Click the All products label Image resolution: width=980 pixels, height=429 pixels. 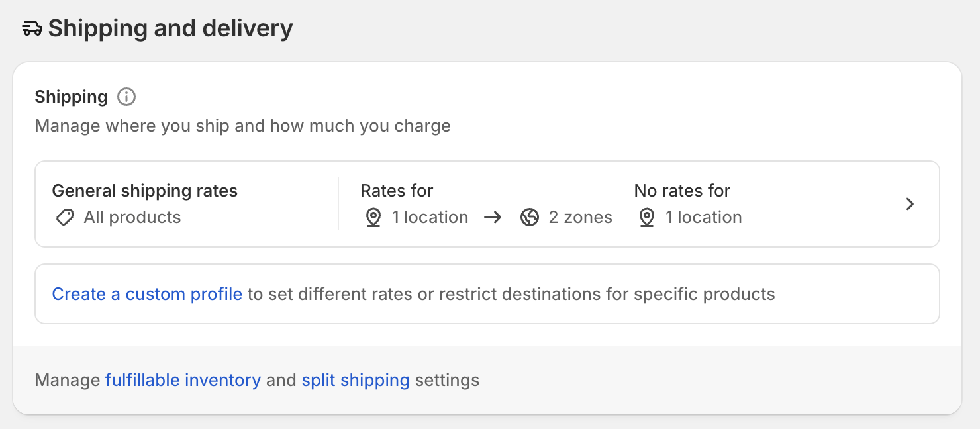click(132, 218)
